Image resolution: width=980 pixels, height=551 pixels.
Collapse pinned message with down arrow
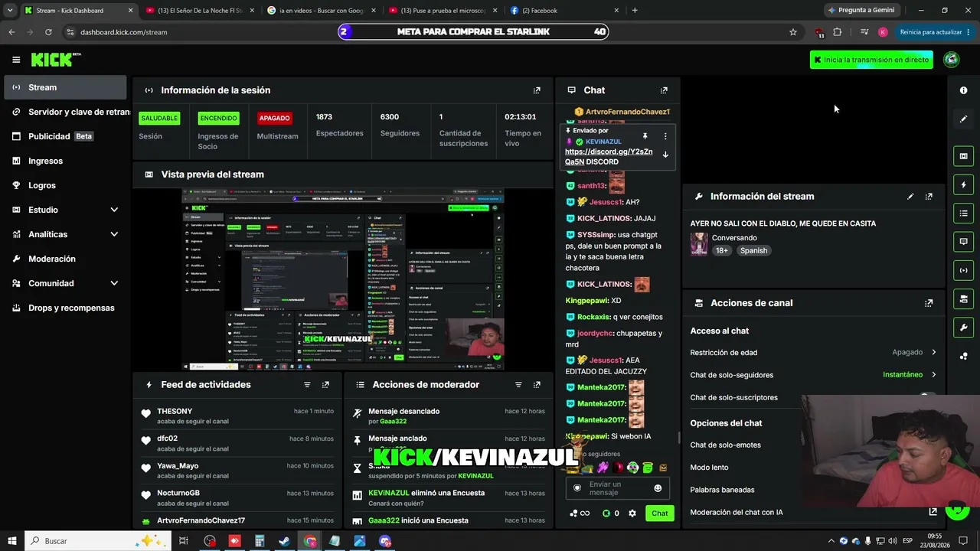click(x=665, y=155)
